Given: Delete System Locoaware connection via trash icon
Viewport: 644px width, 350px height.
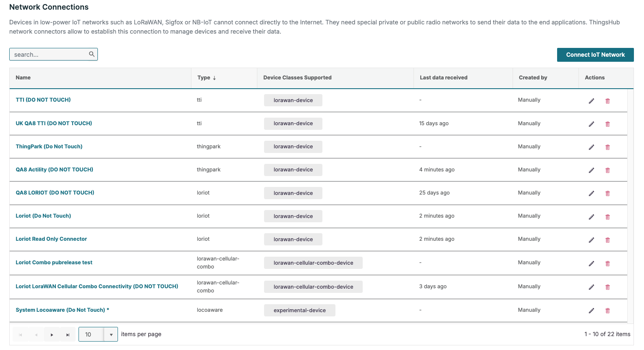Looking at the screenshot, I should point(607,311).
